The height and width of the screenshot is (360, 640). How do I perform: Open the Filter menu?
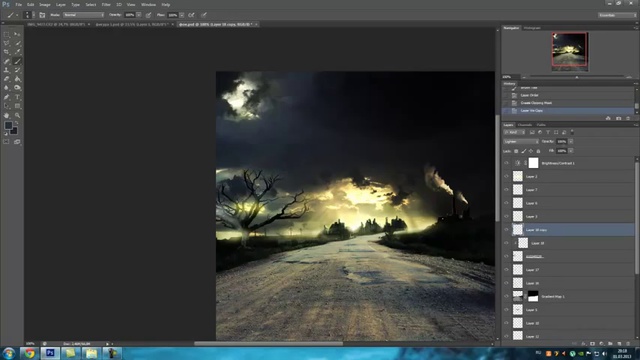(106, 4)
